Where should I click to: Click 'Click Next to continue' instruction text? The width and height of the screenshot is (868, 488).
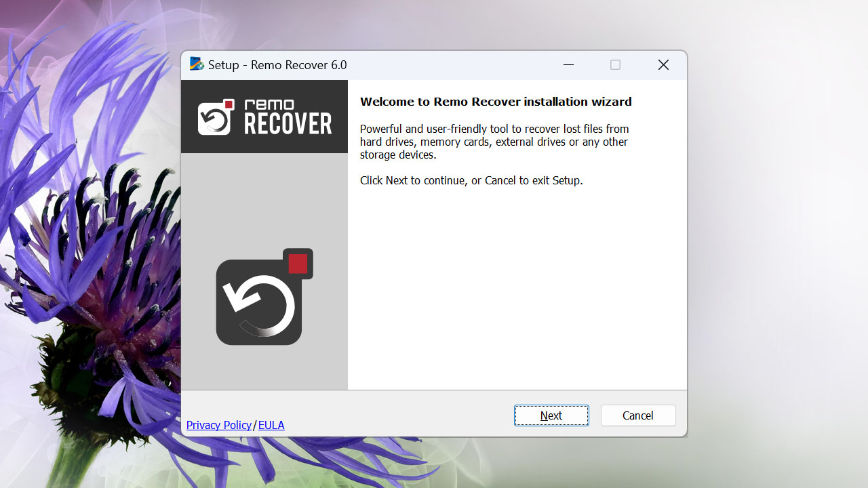[471, 180]
